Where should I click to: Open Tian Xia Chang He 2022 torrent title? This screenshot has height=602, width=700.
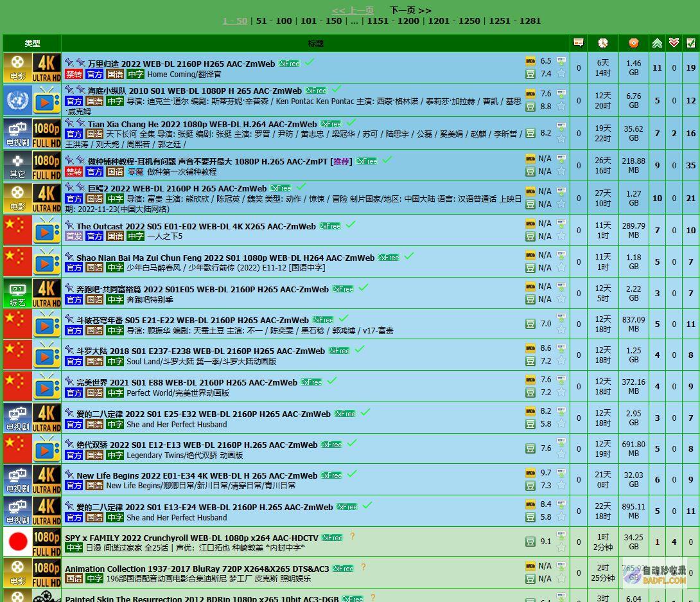[x=202, y=124]
